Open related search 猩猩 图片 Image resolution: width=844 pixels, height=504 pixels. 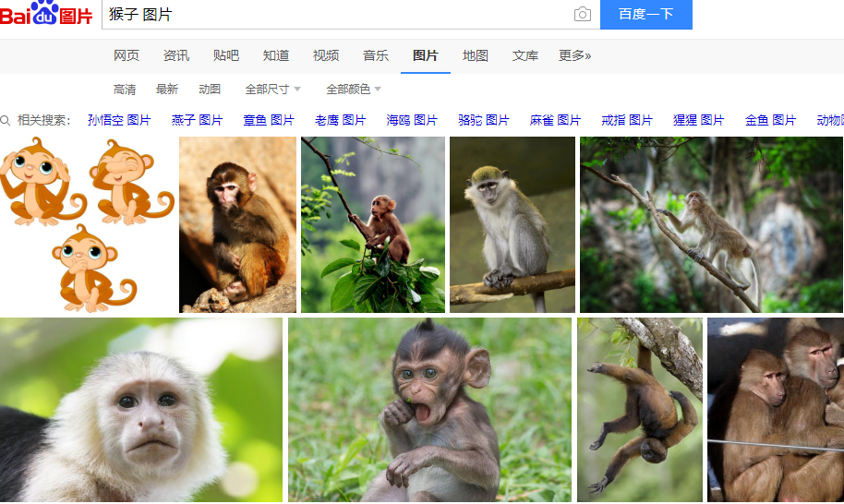[698, 121]
